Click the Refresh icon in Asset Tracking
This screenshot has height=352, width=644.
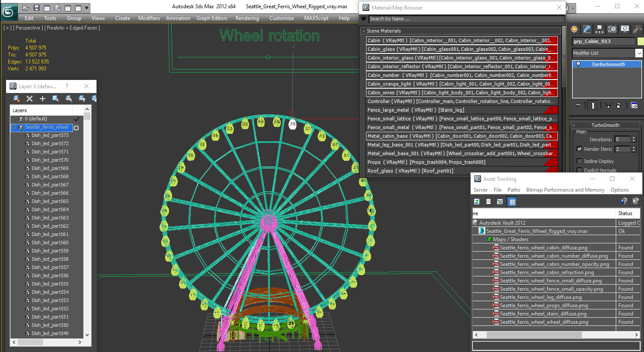click(477, 202)
